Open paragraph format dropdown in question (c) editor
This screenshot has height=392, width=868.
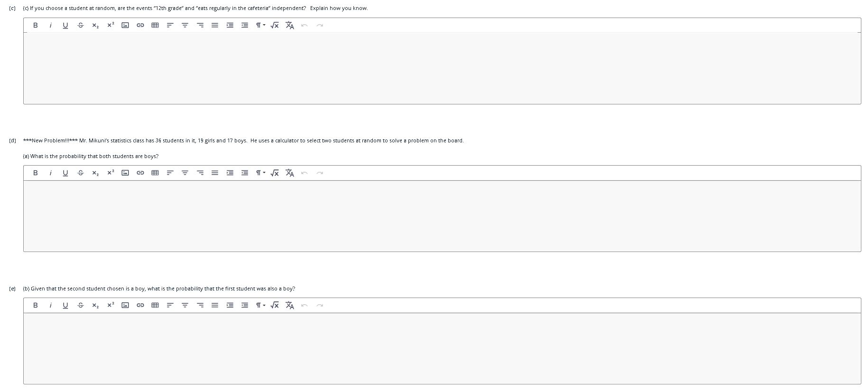point(260,25)
